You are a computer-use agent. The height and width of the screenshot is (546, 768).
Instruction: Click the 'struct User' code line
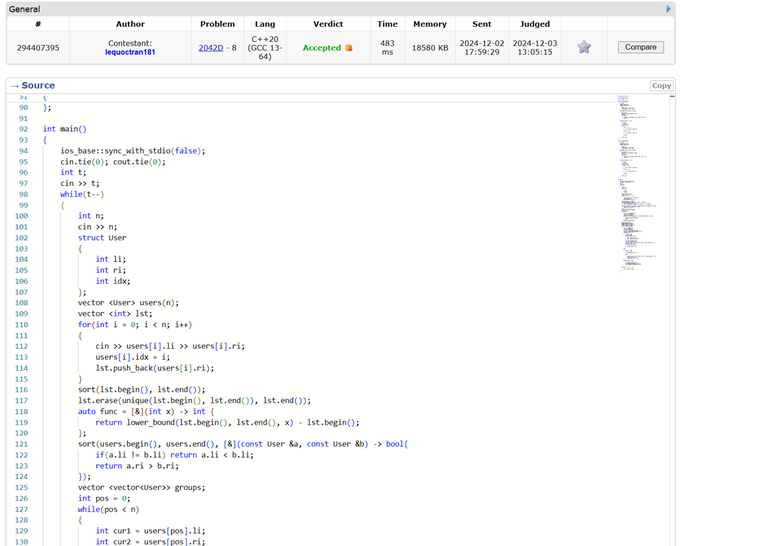pos(102,238)
